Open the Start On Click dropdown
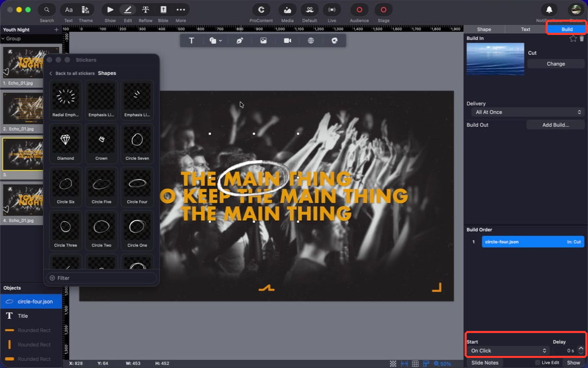This screenshot has width=588, height=368. pyautogui.click(x=508, y=351)
